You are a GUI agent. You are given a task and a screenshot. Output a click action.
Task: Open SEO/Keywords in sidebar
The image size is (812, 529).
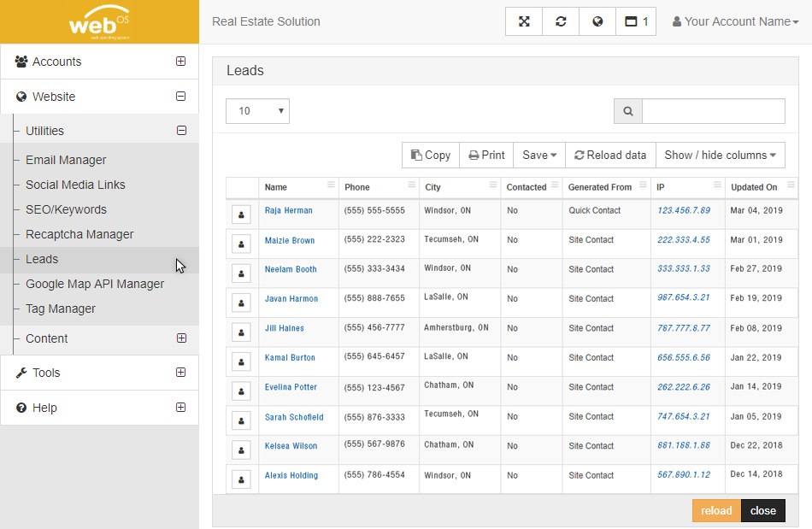click(x=67, y=209)
